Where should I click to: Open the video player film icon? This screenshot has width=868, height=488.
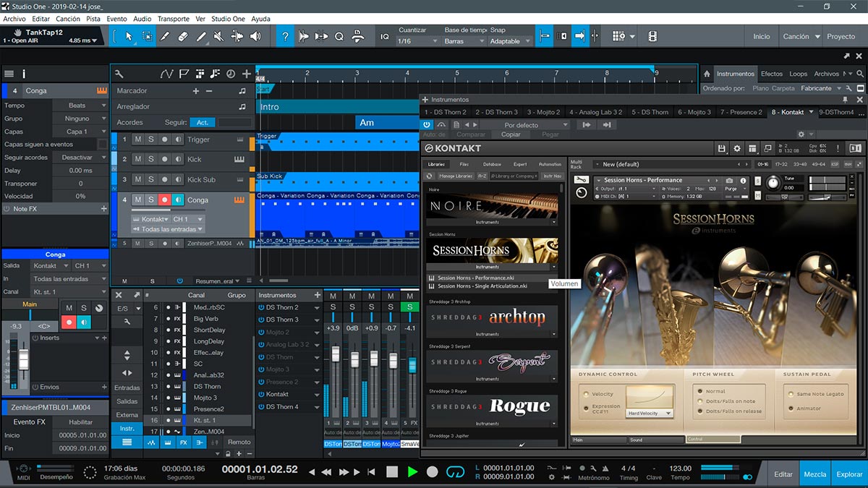pyautogui.click(x=652, y=36)
